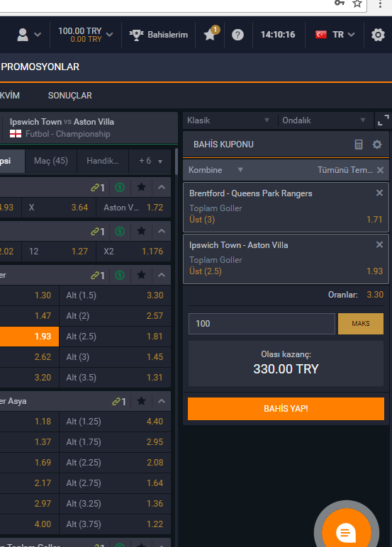Bookmark this page with browser star

(357, 4)
